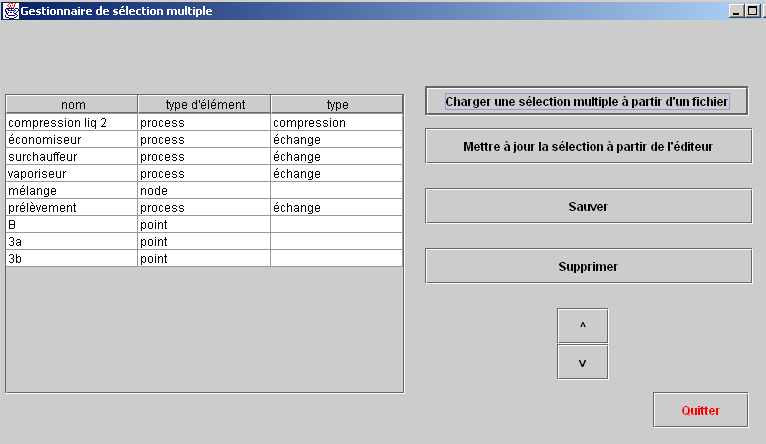
Task: Click the type column header
Action: pyautogui.click(x=337, y=105)
